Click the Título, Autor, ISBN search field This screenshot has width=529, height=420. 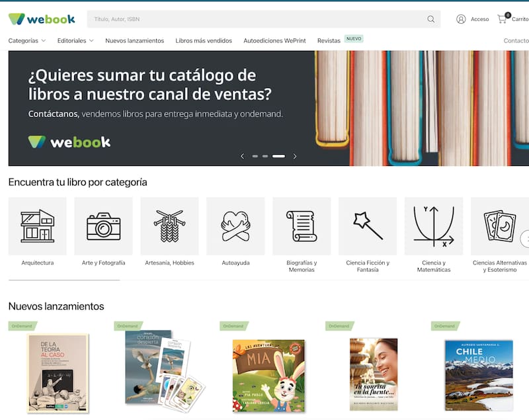pos(258,19)
